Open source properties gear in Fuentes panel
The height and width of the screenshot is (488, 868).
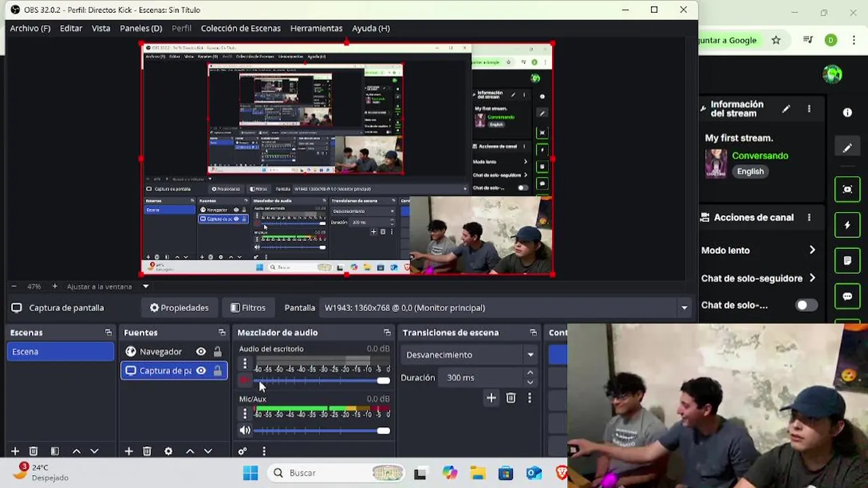coord(168,451)
